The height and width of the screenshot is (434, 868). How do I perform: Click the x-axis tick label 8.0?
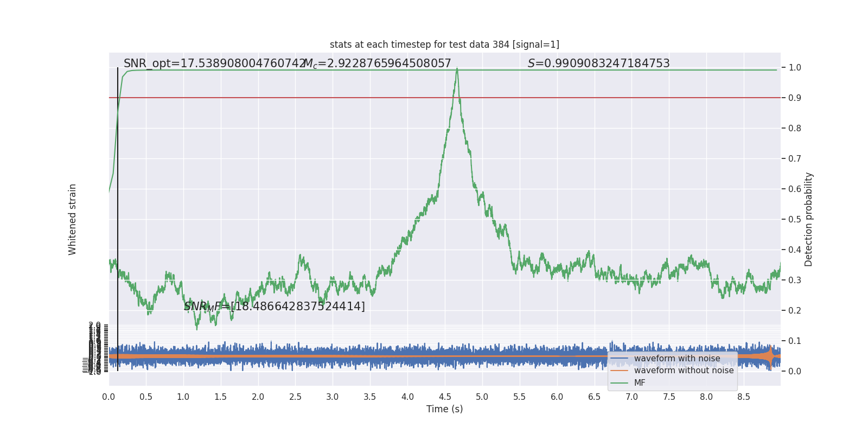click(x=706, y=397)
